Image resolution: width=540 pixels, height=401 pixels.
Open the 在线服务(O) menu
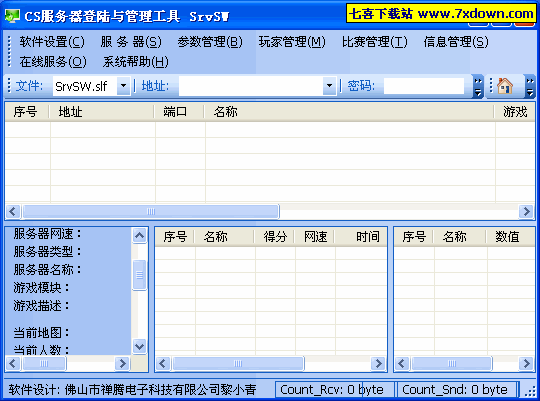coord(53,62)
